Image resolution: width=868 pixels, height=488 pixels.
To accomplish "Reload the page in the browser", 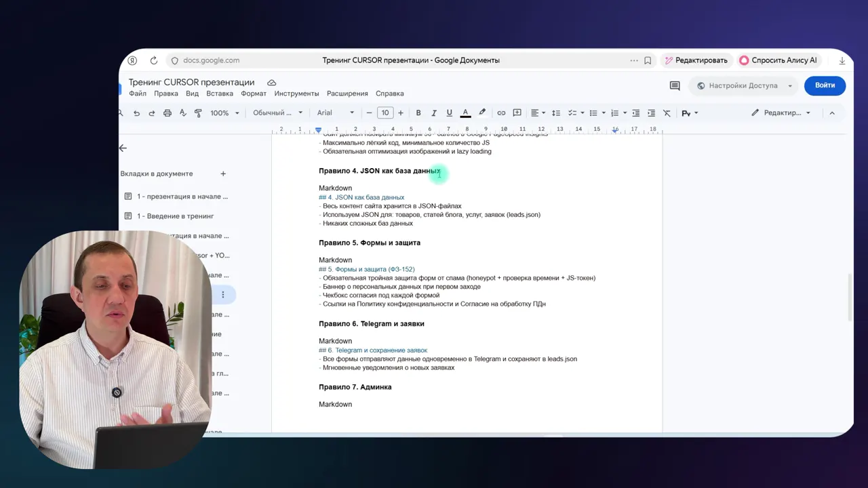I will tap(154, 60).
